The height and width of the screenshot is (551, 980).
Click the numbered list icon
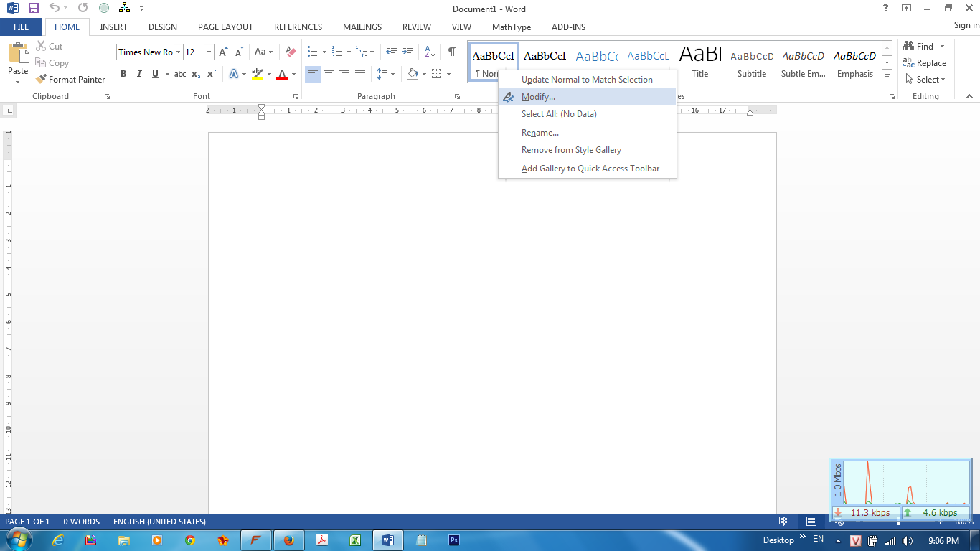(337, 52)
